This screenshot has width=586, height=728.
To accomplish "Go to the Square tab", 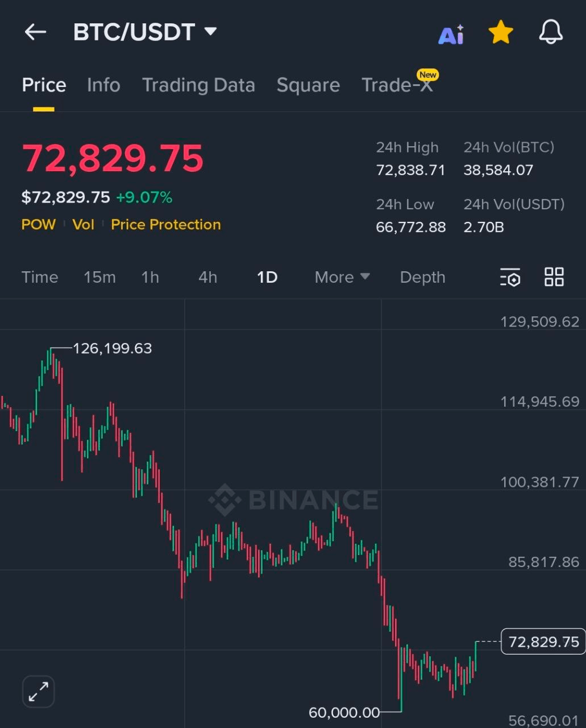I will 308,85.
